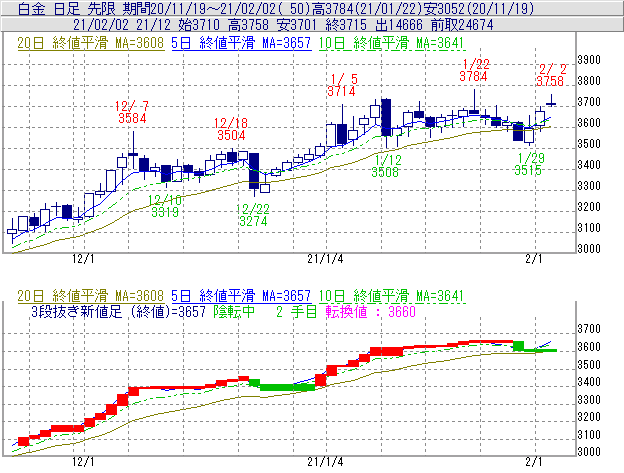This screenshot has width=624, height=473.
Task: Click the 12/22 3274 low annotation
Action: (x=253, y=215)
